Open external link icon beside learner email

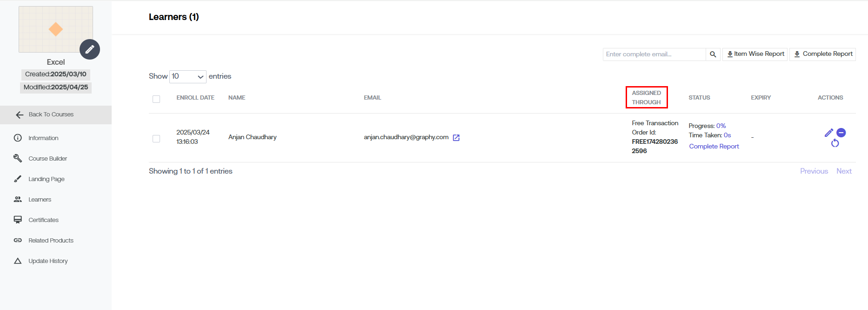456,138
